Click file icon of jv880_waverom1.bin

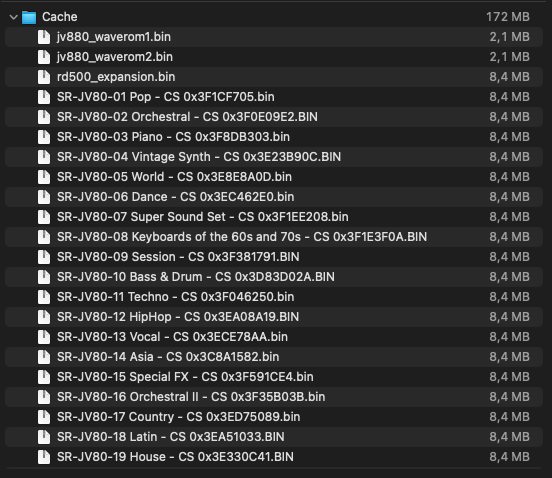pyautogui.click(x=44, y=37)
